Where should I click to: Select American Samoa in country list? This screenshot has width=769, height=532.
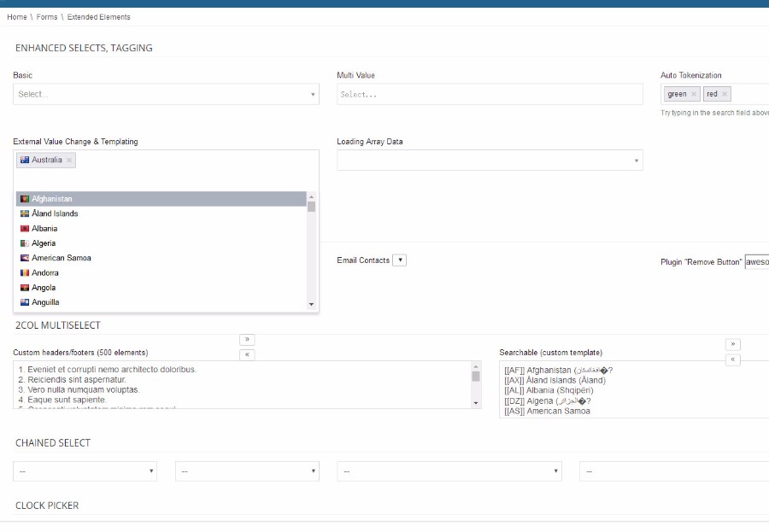pyautogui.click(x=161, y=258)
